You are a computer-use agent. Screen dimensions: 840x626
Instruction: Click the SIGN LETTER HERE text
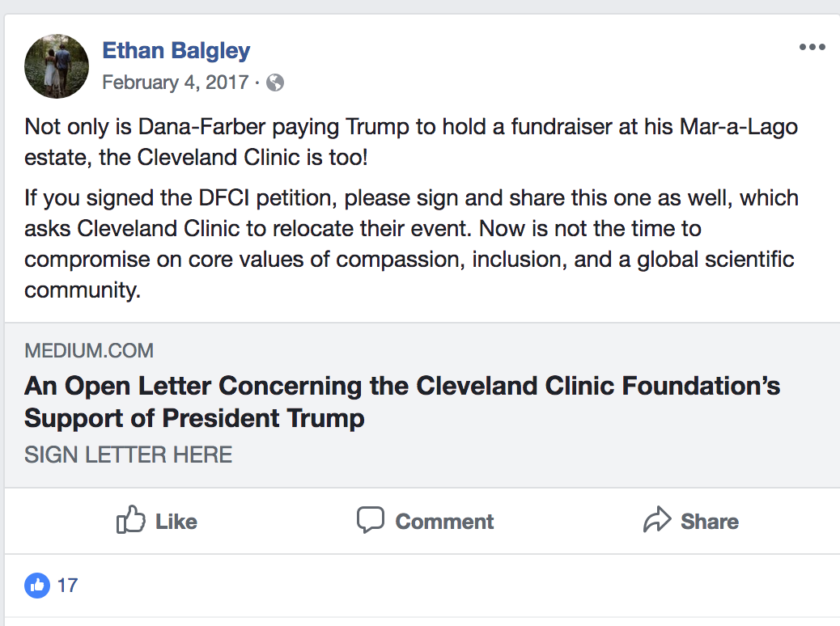pos(128,455)
